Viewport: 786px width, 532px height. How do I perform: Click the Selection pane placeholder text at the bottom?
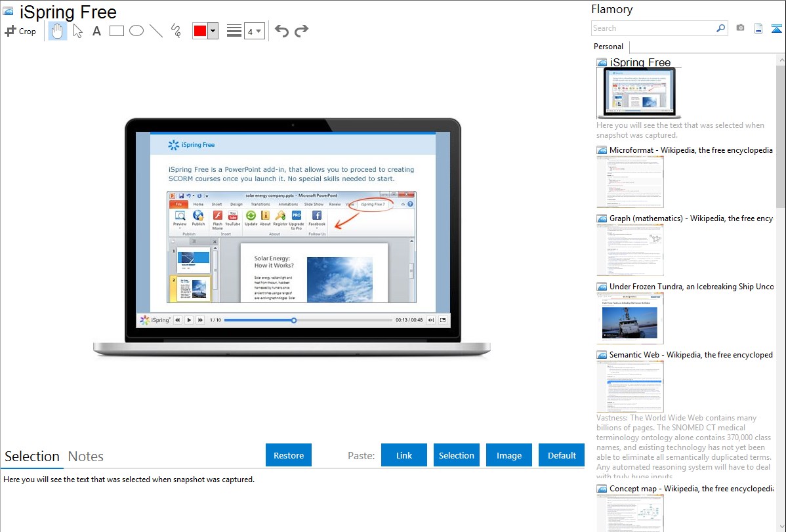pos(129,480)
